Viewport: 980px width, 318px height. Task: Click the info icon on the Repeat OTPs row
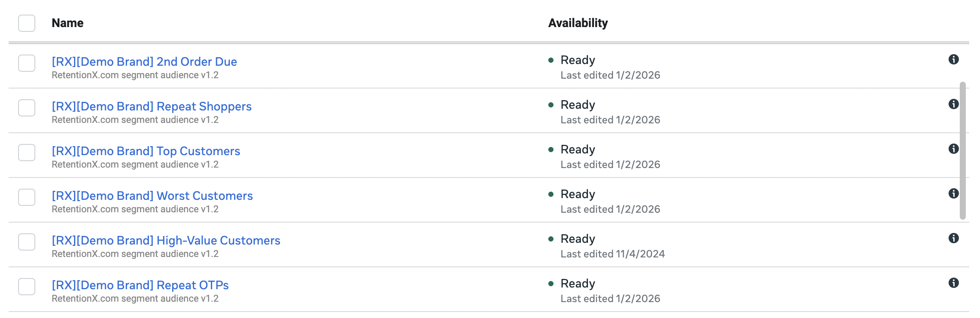pos(955,283)
